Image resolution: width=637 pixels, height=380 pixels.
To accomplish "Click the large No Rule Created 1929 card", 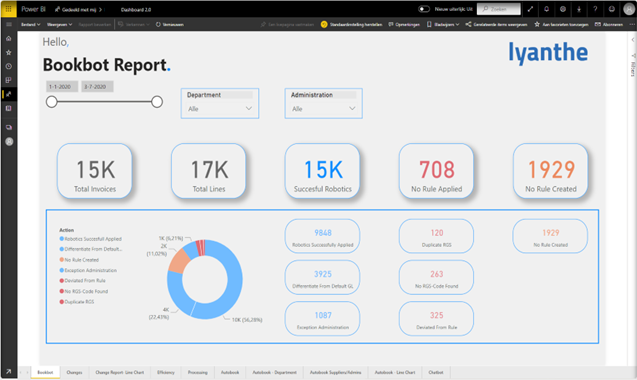I will click(x=550, y=171).
